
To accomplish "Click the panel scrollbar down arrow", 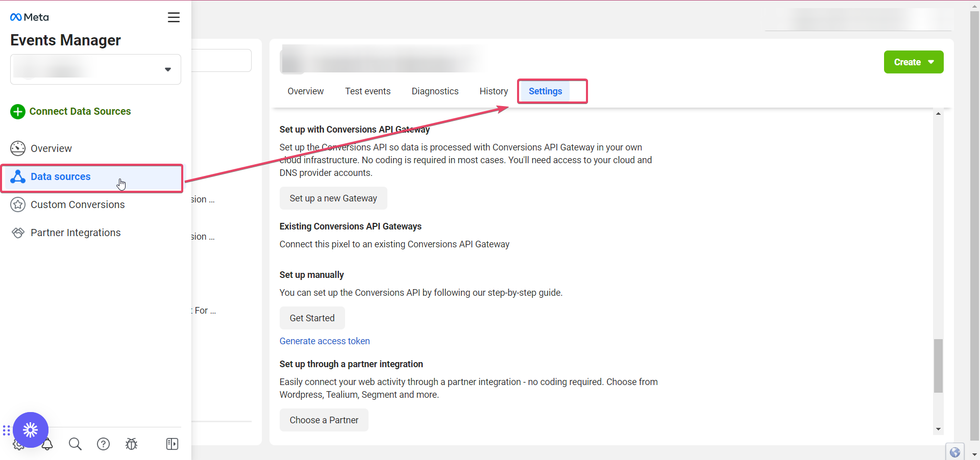I will pyautogui.click(x=938, y=429).
